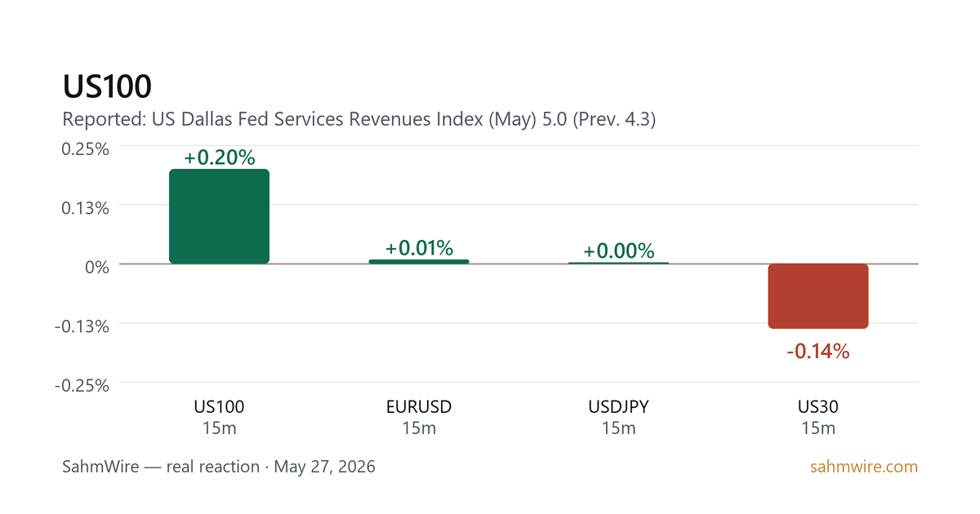Viewport: 980px width, 514px height.
Task: Click the US100 x-axis label
Action: click(219, 406)
